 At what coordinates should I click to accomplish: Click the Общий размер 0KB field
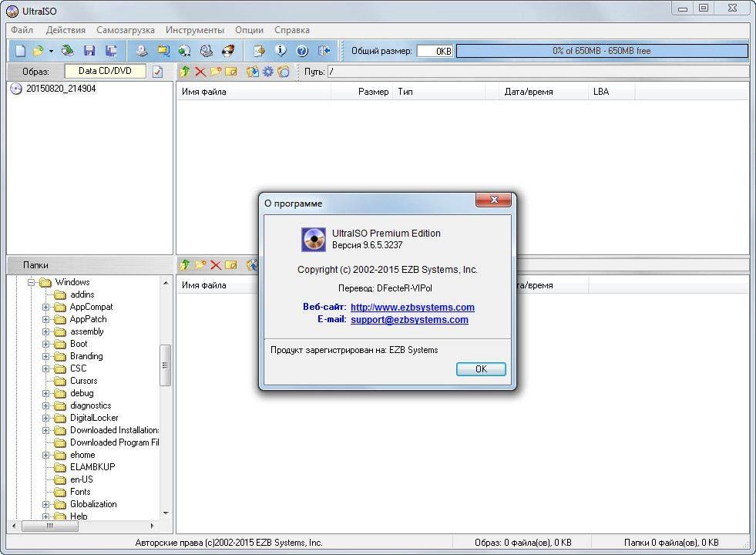click(x=435, y=51)
